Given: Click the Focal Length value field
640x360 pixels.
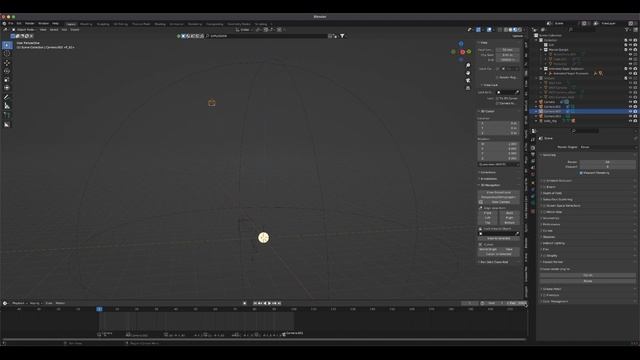Looking at the screenshot, I should click(507, 50).
